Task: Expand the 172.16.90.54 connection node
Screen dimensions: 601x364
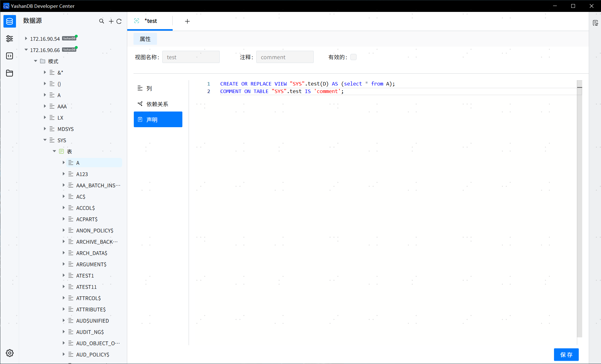Action: click(x=26, y=39)
